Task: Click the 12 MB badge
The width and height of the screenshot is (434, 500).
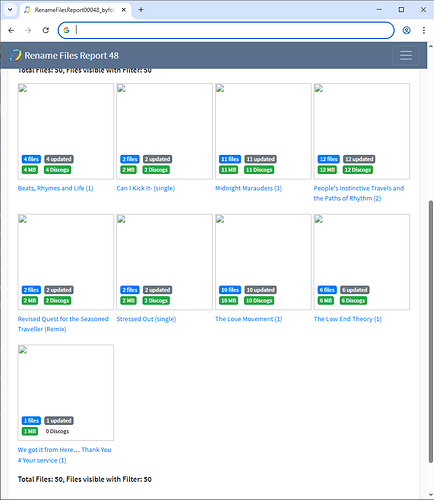Action: tap(327, 170)
